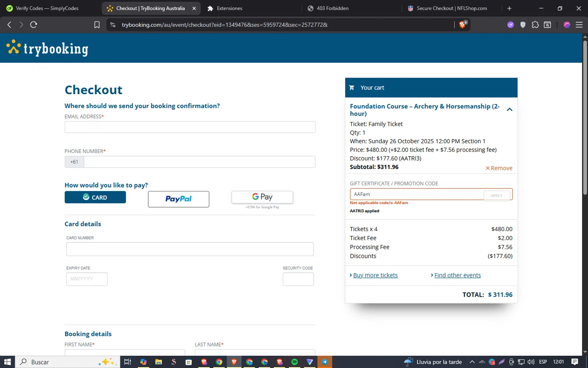The image size is (588, 368).
Task: Click the browser address bar URL
Action: [225, 25]
